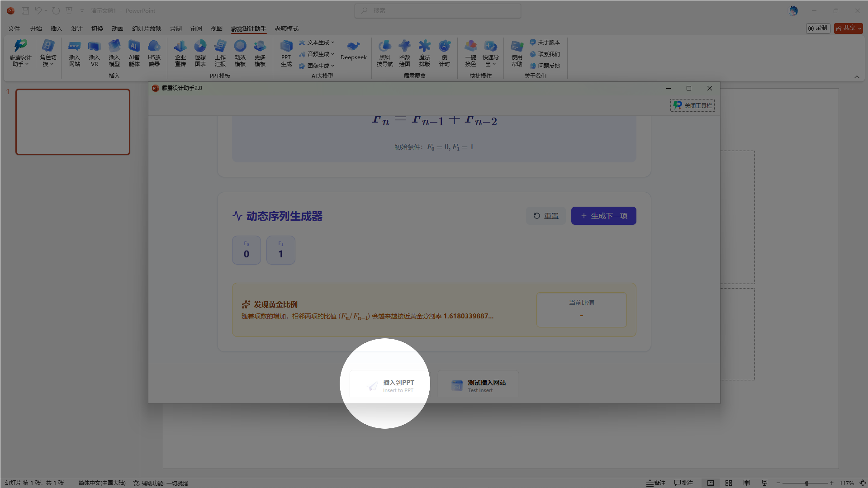Click the 关闭工具栏 button
The image size is (868, 488).
pos(693,105)
